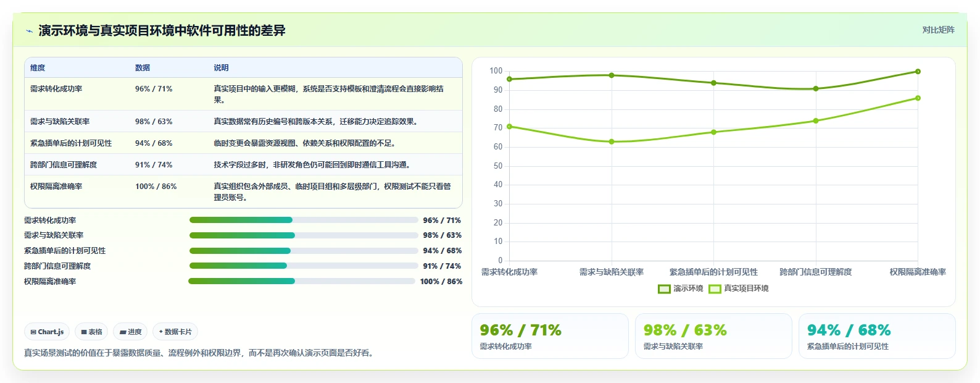Click 真实项目环境 data point at 权限隔离准确率
The height and width of the screenshot is (383, 980).
pyautogui.click(x=918, y=98)
